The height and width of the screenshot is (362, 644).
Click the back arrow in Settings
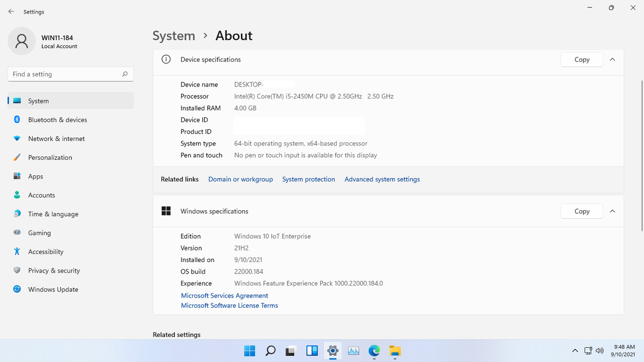coord(11,11)
